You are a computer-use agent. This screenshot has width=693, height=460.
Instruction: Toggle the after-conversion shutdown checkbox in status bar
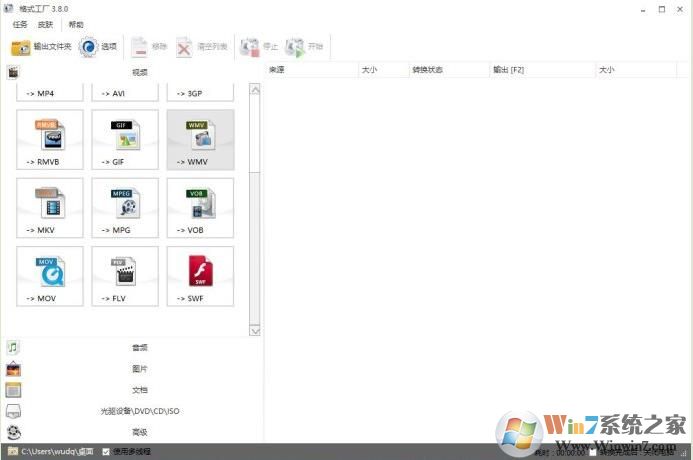592,452
